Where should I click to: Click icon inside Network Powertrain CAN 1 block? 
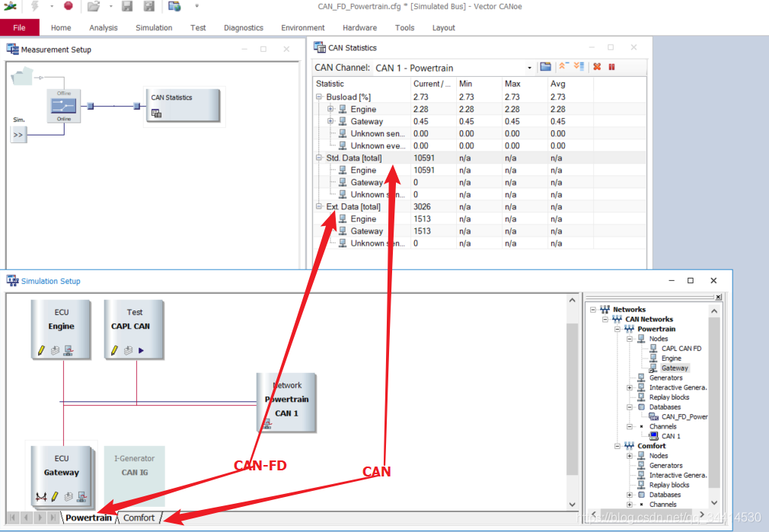click(x=267, y=424)
